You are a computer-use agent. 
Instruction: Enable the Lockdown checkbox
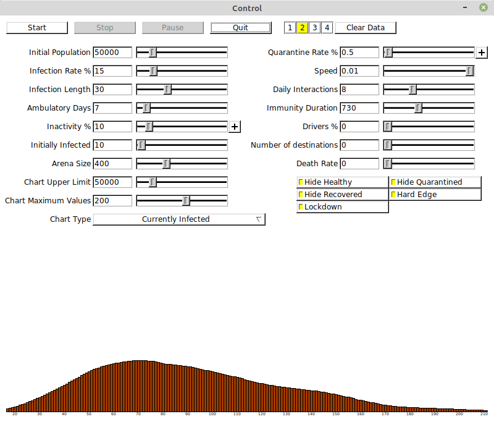point(343,207)
